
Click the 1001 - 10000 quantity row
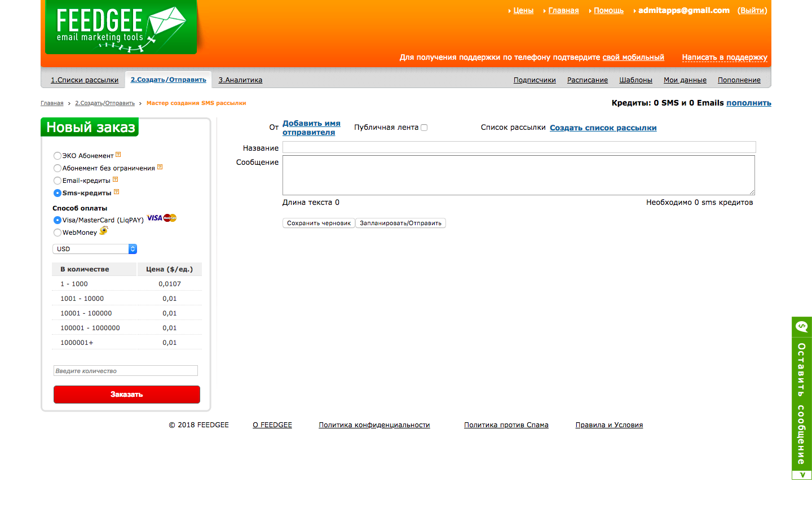[x=127, y=299]
